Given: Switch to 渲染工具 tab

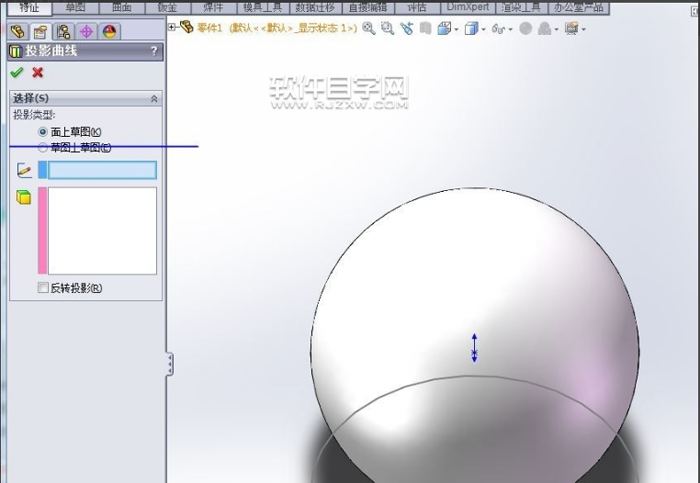Looking at the screenshot, I should 521,8.
